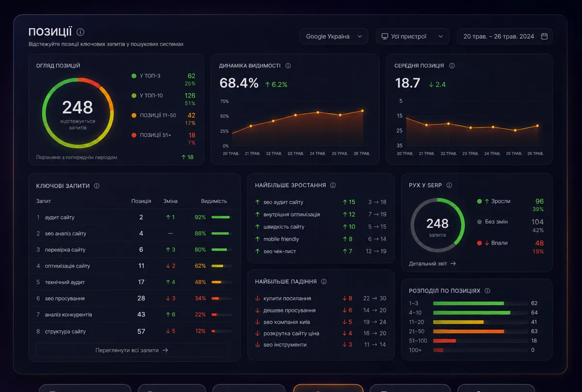This screenshot has width=582, height=392.
Task: Open date range 20 трав. – 26 трав. 2024
Action: pos(505,36)
